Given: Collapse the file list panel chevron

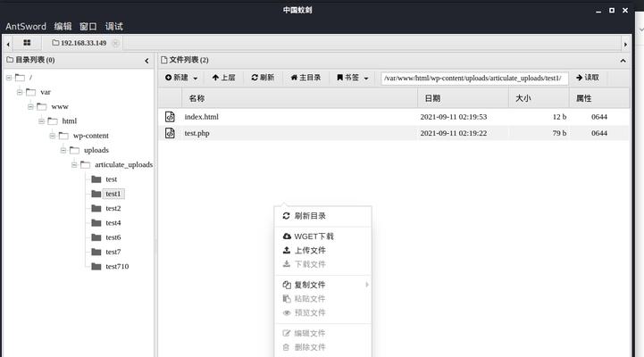Looking at the screenshot, I should (x=623, y=61).
